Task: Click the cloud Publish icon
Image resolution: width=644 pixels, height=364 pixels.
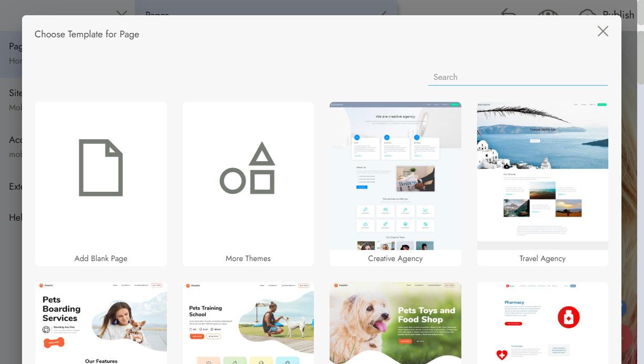Action: (x=587, y=14)
